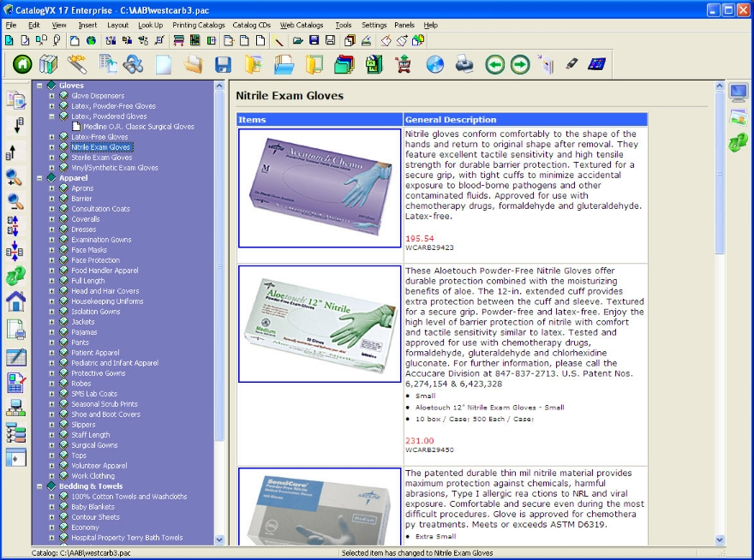Screen dimensions: 754x560
Task: Expand the Aprons node
Action: click(x=51, y=188)
